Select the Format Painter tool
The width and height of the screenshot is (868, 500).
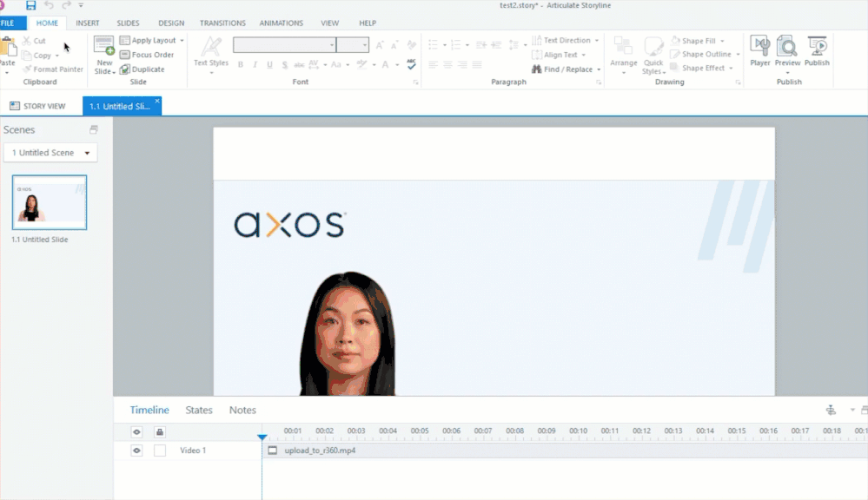(x=54, y=69)
